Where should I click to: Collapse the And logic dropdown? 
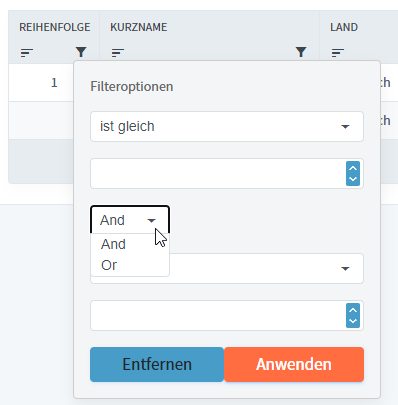[x=130, y=220]
